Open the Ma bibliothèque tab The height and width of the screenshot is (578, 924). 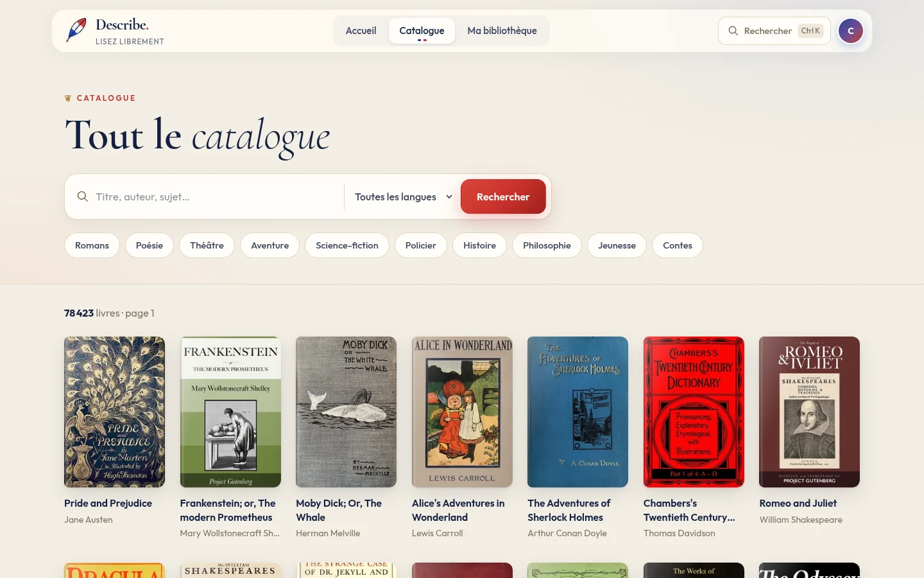(x=502, y=31)
